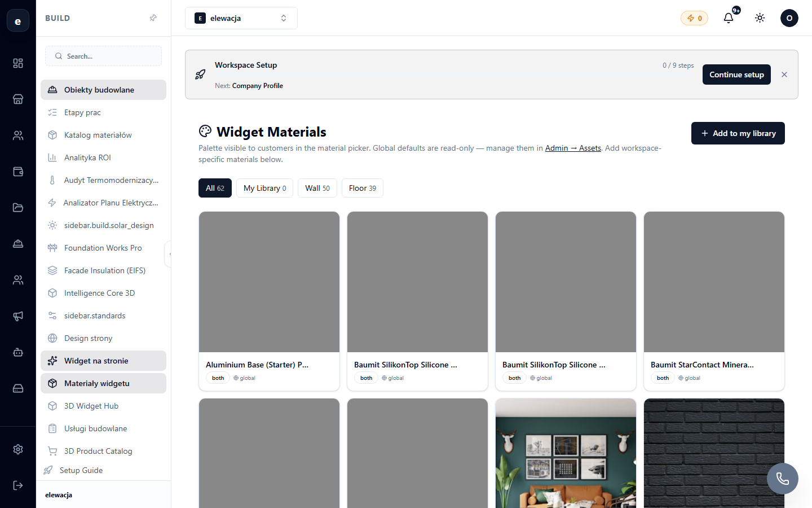Filter materials by Wall

pyautogui.click(x=317, y=188)
